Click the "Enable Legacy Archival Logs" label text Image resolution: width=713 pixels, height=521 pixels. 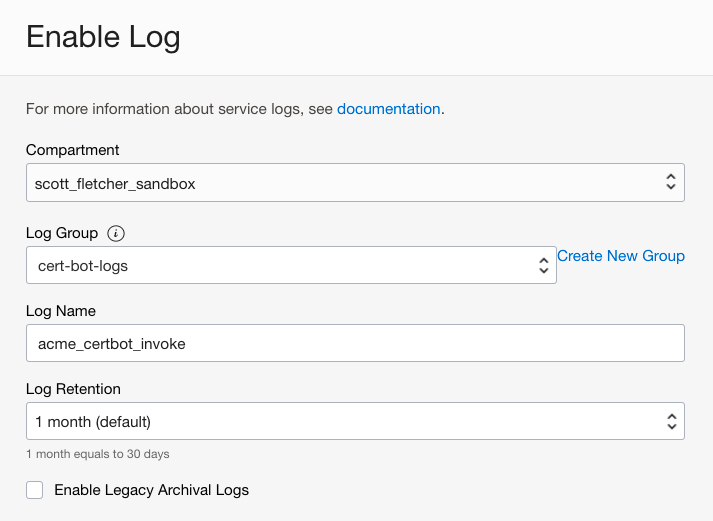pos(151,490)
